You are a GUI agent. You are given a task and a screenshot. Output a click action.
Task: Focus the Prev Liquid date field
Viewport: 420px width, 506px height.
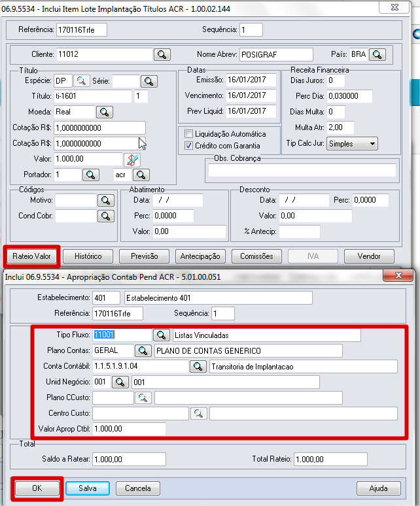[251, 111]
